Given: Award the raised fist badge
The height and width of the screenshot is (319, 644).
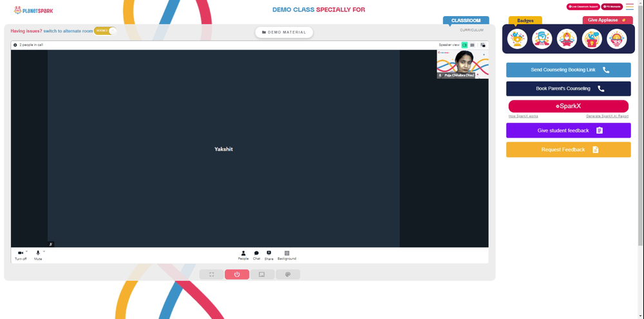Looking at the screenshot, I should (x=542, y=39).
